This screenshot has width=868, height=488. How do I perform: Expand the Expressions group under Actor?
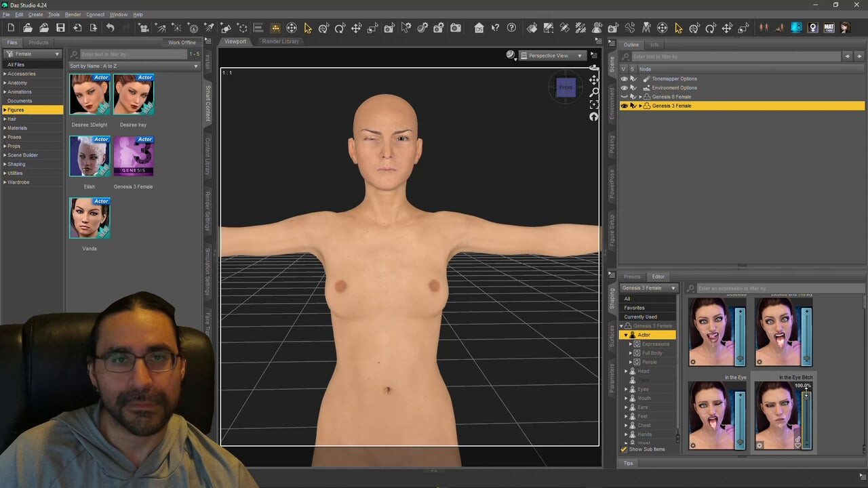(x=631, y=344)
